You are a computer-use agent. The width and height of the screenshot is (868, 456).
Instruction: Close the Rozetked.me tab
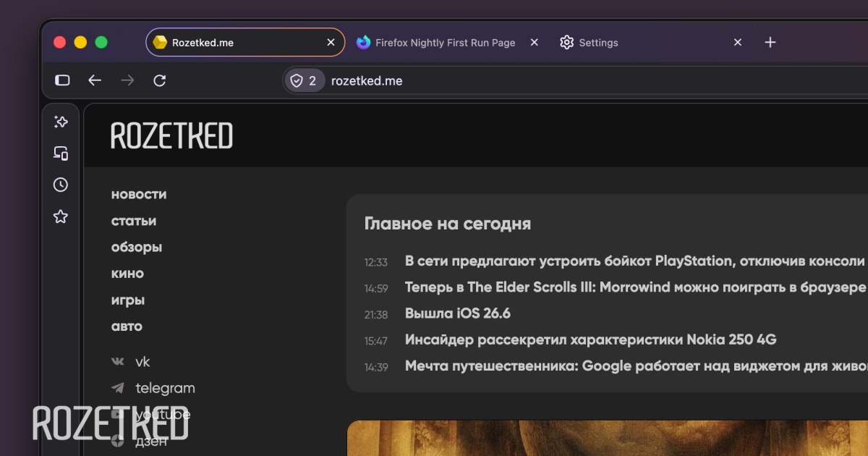331,43
